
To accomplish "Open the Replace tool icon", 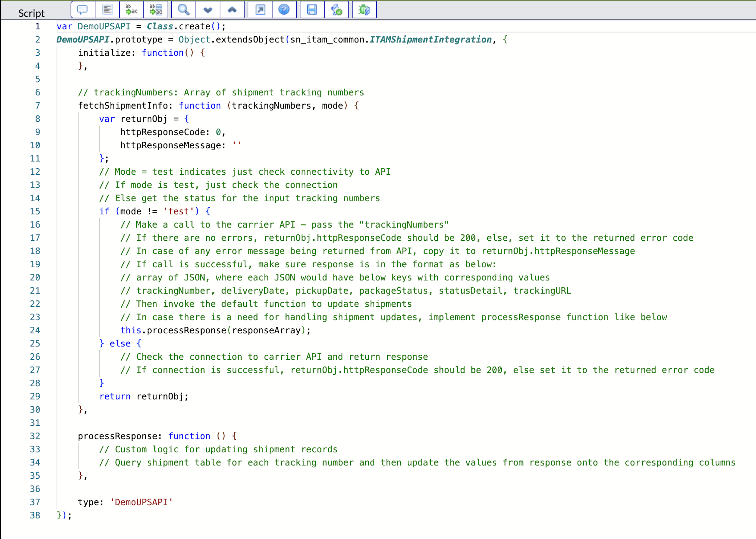I will (x=132, y=10).
